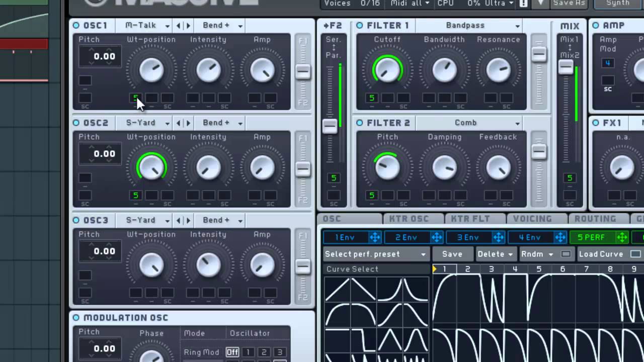Image resolution: width=644 pixels, height=362 pixels.
Task: Click the Rndm randomize button
Action: click(x=538, y=254)
